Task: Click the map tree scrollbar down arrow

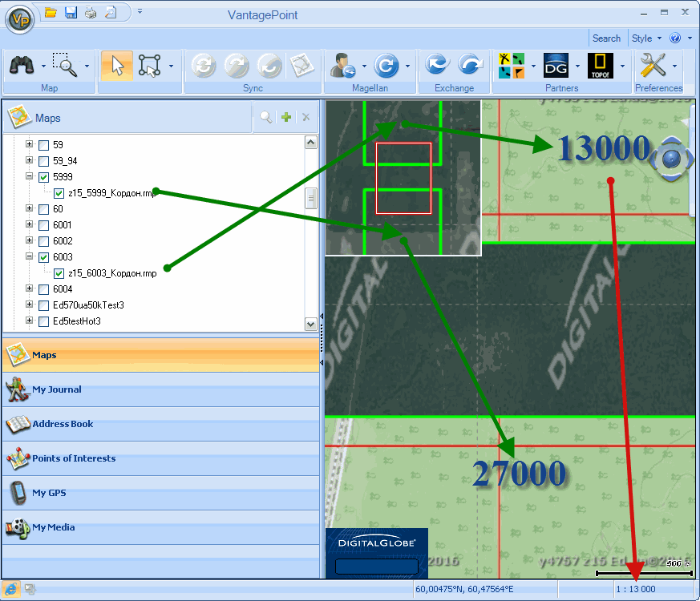Action: (311, 325)
